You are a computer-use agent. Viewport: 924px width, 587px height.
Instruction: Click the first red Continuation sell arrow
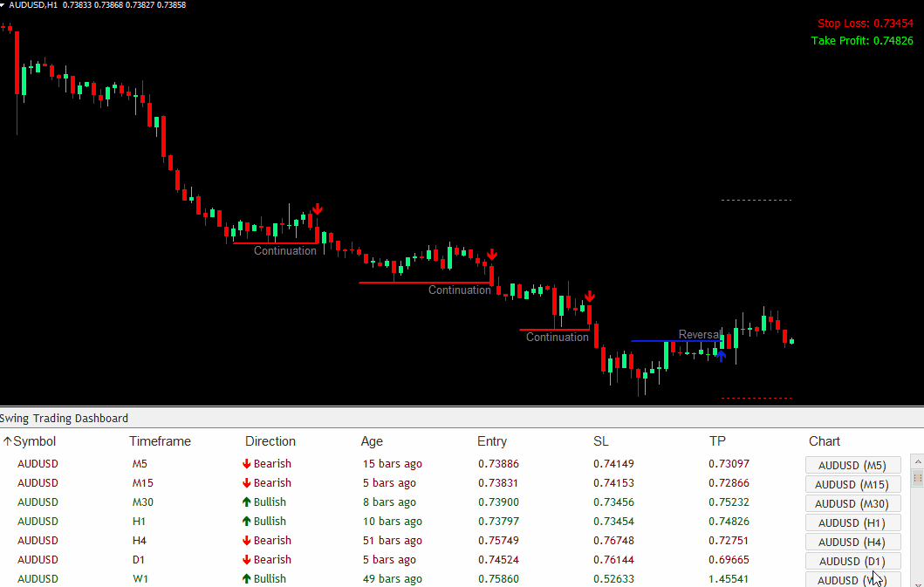coord(318,209)
